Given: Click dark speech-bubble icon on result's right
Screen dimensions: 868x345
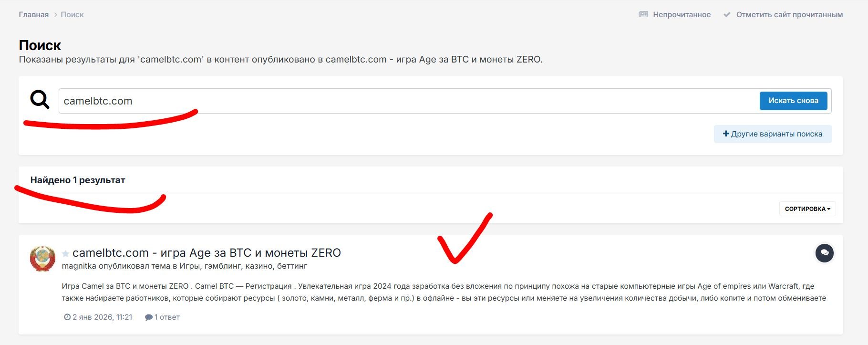Looking at the screenshot, I should [x=824, y=253].
